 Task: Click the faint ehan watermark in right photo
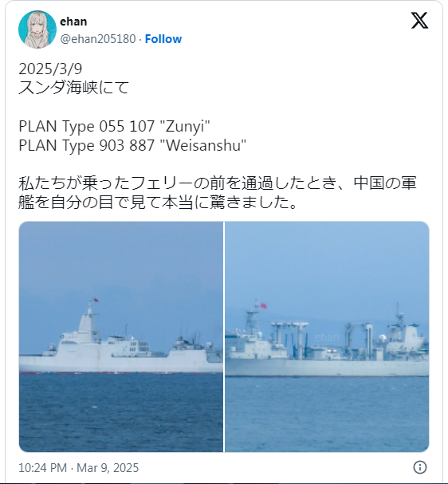327,337
